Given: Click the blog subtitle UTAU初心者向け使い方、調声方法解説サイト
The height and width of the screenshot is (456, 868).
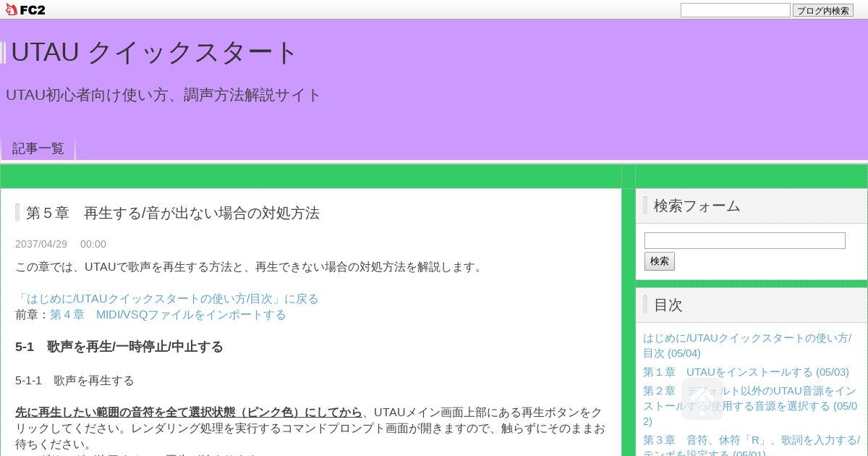Looking at the screenshot, I should pyautogui.click(x=163, y=95).
